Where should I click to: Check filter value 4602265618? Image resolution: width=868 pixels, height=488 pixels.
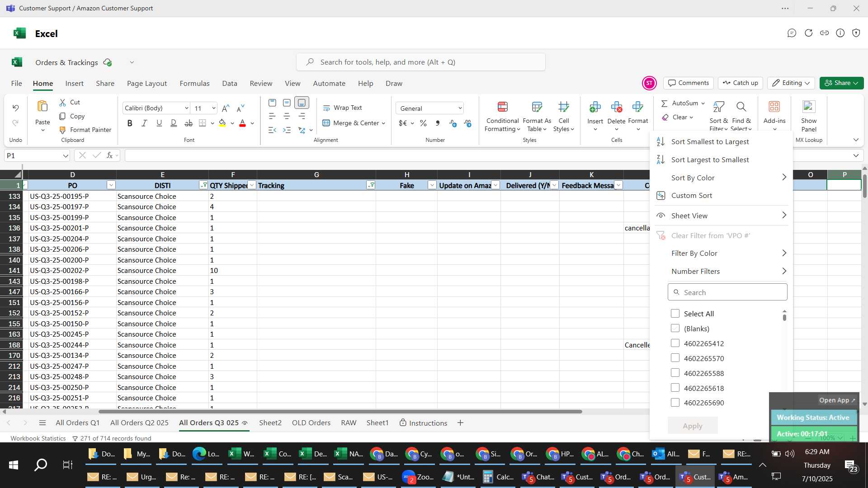tap(675, 388)
